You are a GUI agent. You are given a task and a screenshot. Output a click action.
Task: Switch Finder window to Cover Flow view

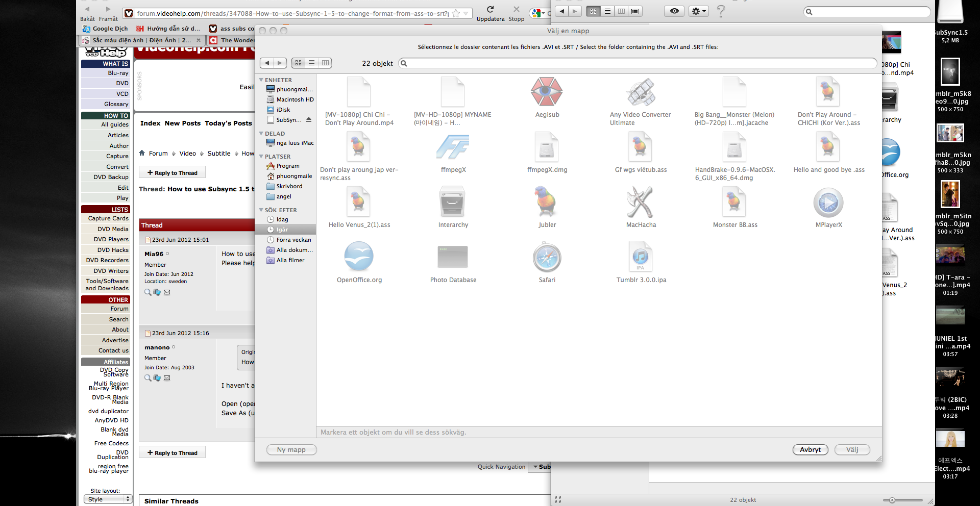tap(635, 11)
